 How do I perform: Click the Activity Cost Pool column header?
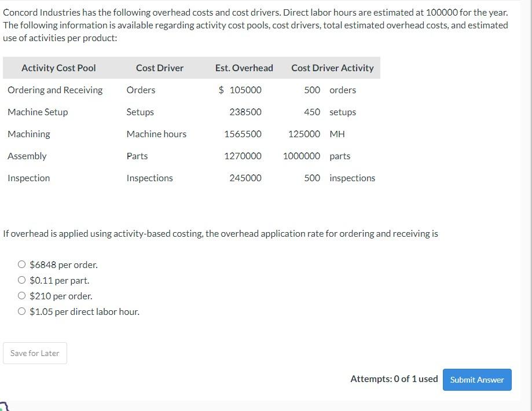pyautogui.click(x=58, y=68)
